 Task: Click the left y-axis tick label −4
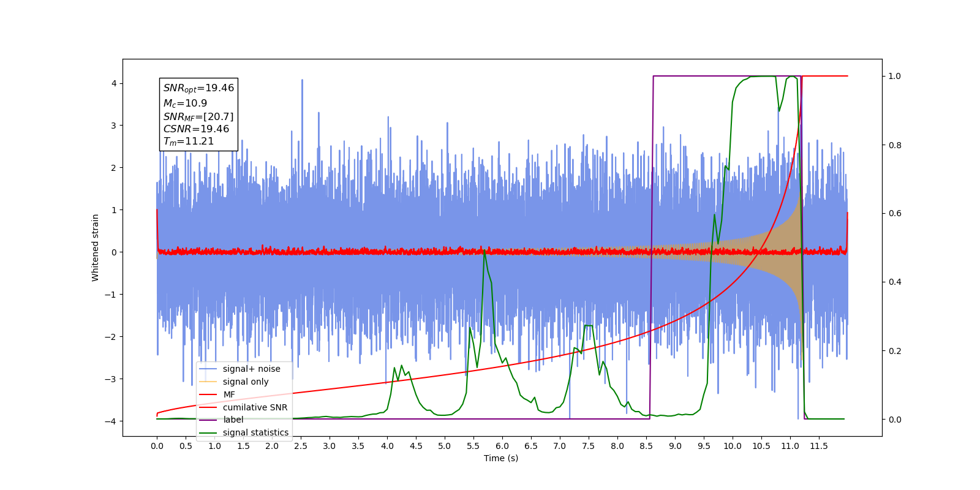(111, 421)
